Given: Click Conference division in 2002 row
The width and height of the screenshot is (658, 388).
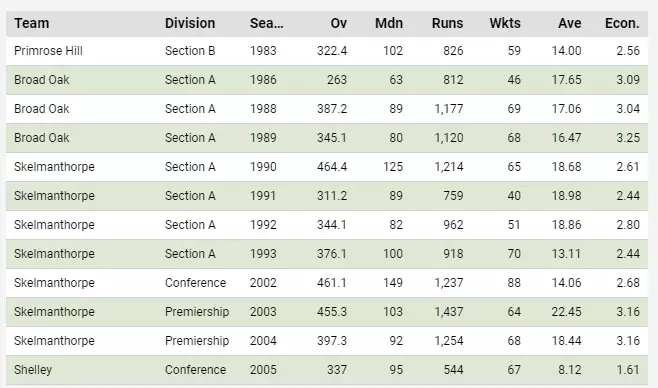Looking at the screenshot, I should [195, 283].
